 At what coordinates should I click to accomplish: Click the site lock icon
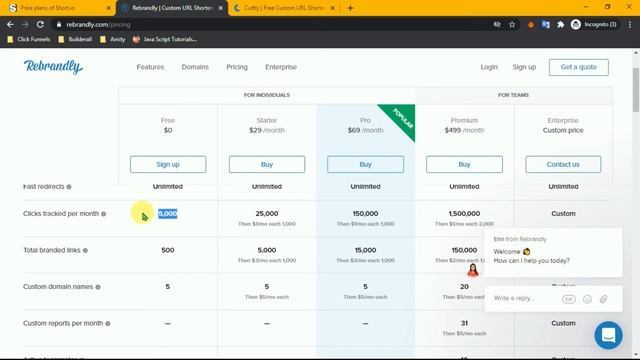pos(59,24)
